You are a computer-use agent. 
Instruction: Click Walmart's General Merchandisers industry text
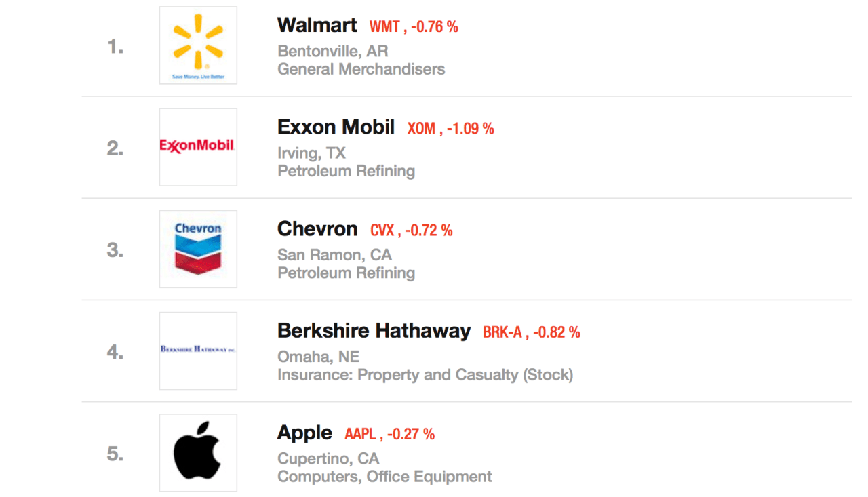click(x=361, y=69)
